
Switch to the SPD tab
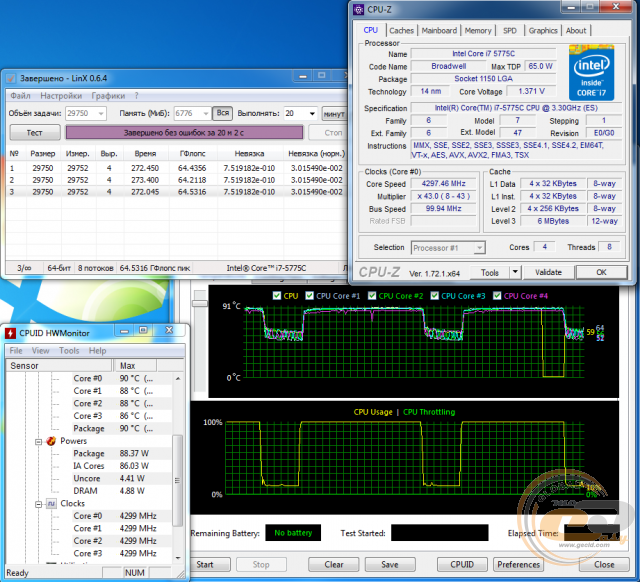click(510, 31)
